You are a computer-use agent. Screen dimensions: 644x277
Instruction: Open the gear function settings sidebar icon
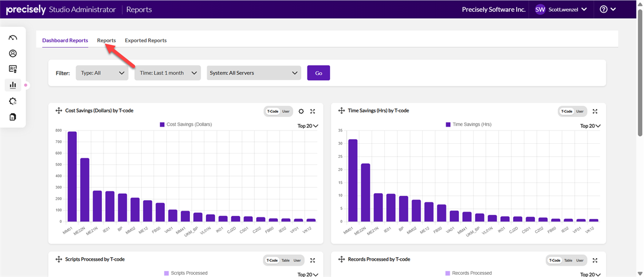point(13,101)
